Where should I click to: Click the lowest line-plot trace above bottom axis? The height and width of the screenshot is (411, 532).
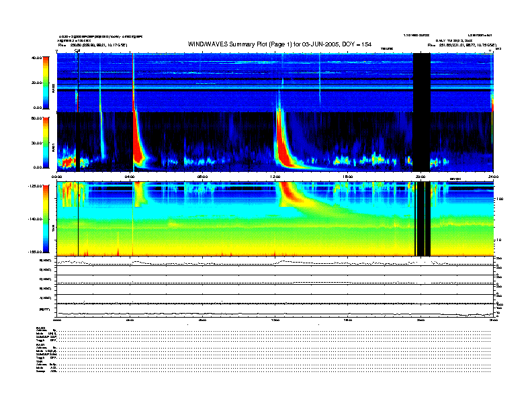click(275, 314)
